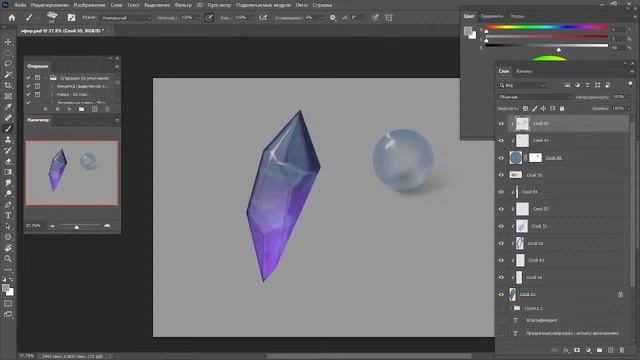Open the Файл menu

(20, 5)
